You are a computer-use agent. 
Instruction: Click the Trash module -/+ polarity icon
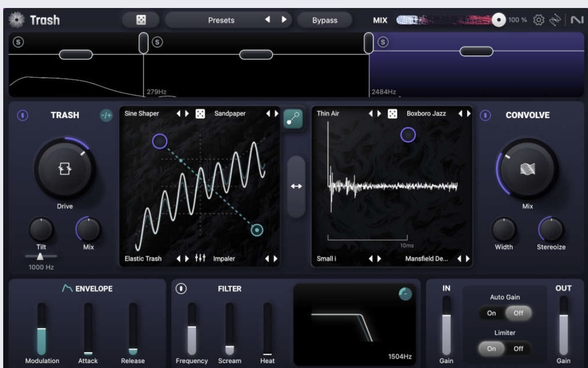click(x=106, y=116)
